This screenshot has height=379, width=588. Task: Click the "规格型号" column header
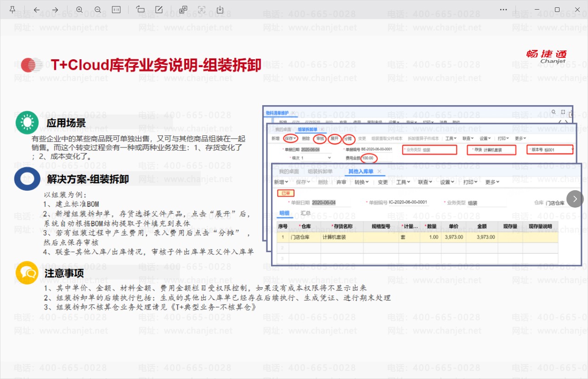pyautogui.click(x=381, y=226)
